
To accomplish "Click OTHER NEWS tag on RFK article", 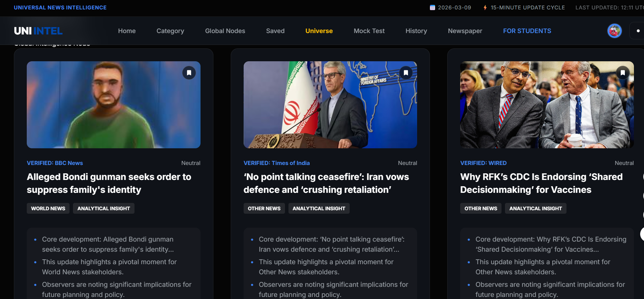I will click(x=481, y=208).
